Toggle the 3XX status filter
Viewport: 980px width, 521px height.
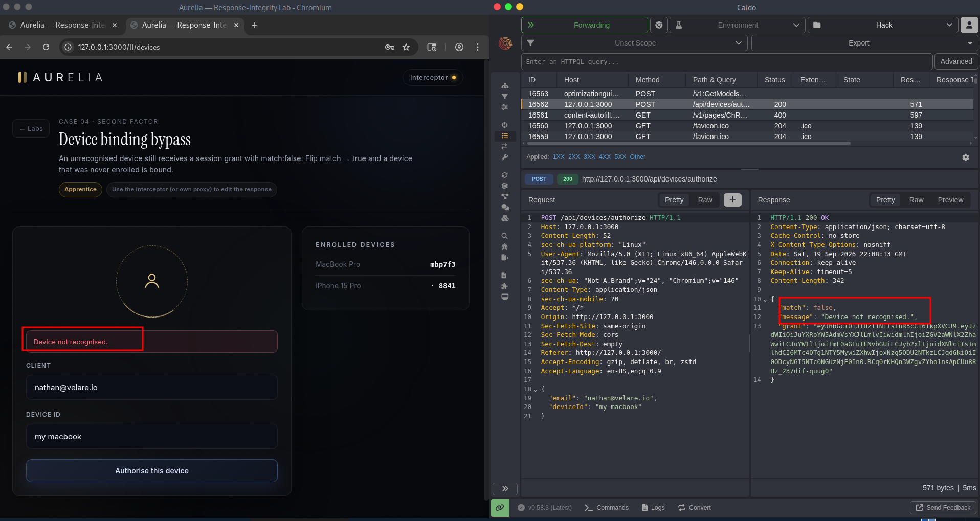589,157
